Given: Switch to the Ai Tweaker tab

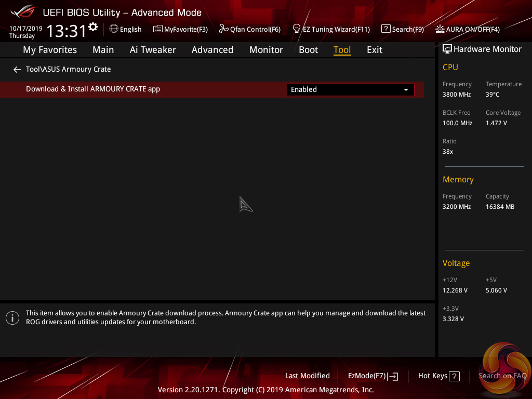Looking at the screenshot, I should point(153,50).
